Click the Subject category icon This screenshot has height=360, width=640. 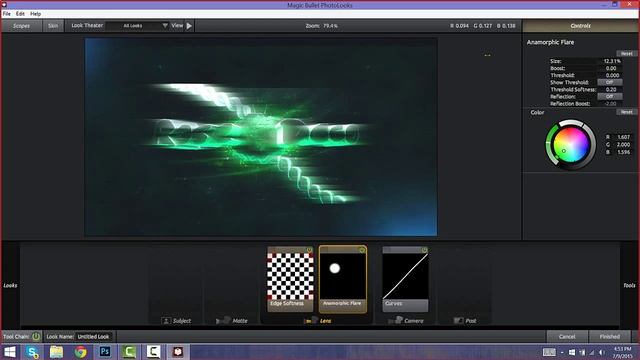pos(166,321)
